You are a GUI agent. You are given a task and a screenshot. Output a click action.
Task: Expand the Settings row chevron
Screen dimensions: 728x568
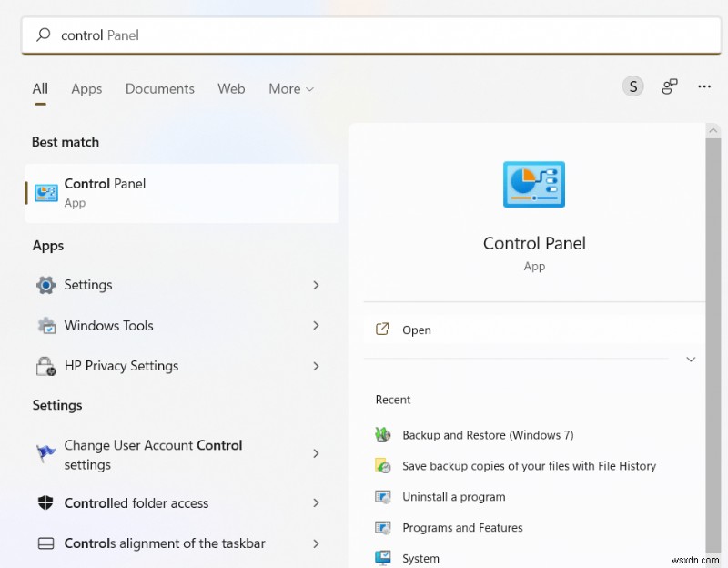tap(316, 285)
